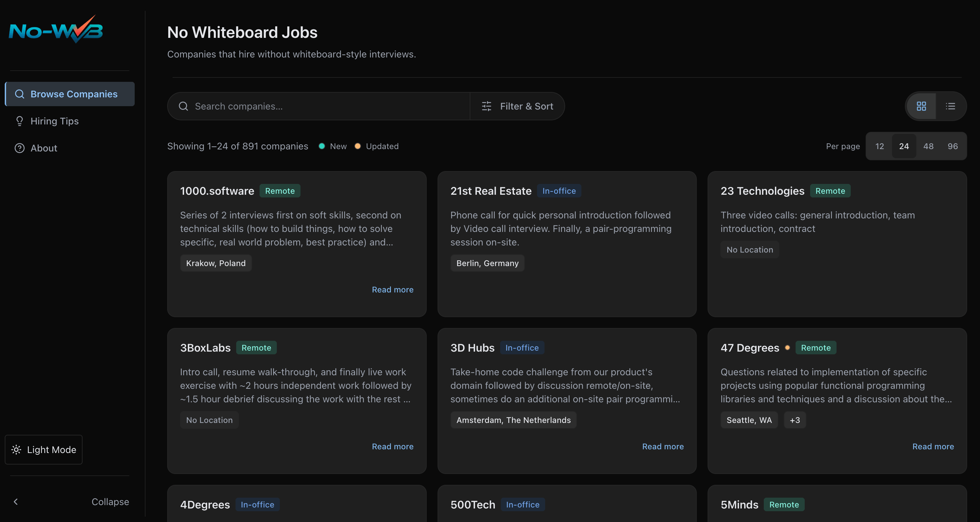
Task: Read more about 3D Hubs
Action: [663, 446]
